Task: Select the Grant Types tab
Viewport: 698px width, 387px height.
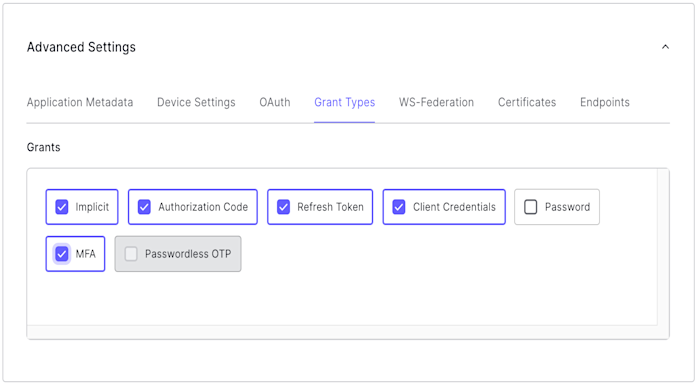Action: [x=345, y=102]
